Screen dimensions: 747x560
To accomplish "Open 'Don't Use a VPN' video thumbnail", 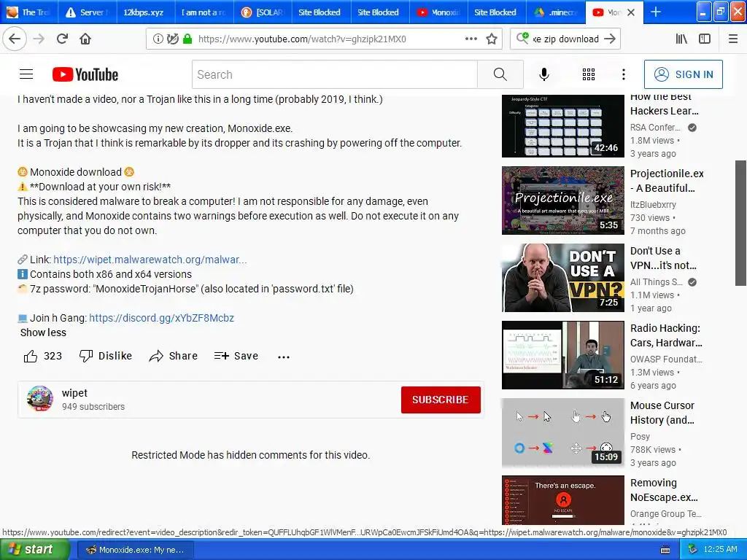I will click(x=562, y=278).
